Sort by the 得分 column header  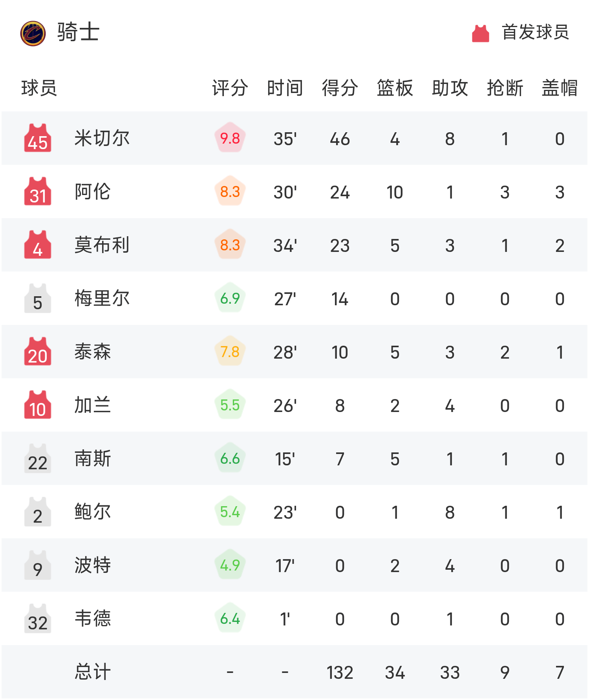(x=340, y=88)
